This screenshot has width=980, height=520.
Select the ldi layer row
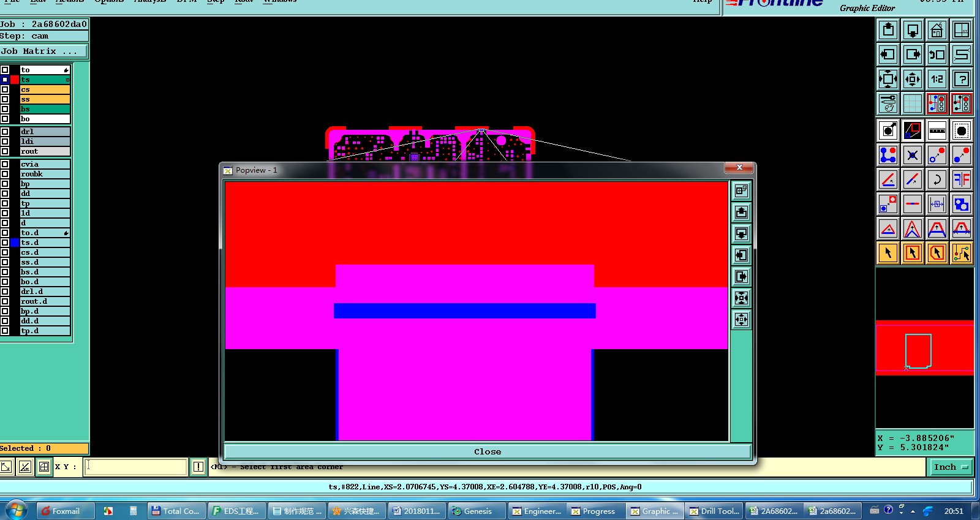tap(45, 141)
